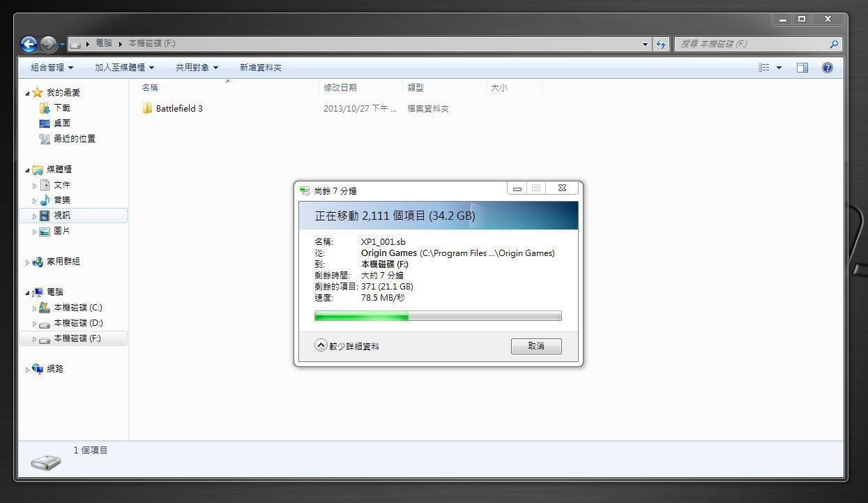This screenshot has width=868, height=503.
Task: Open the 加入至媒體櫃 menu
Action: click(x=125, y=68)
